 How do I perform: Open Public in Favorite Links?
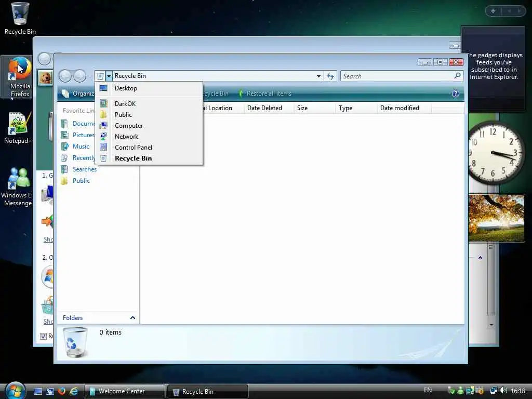(x=76, y=180)
